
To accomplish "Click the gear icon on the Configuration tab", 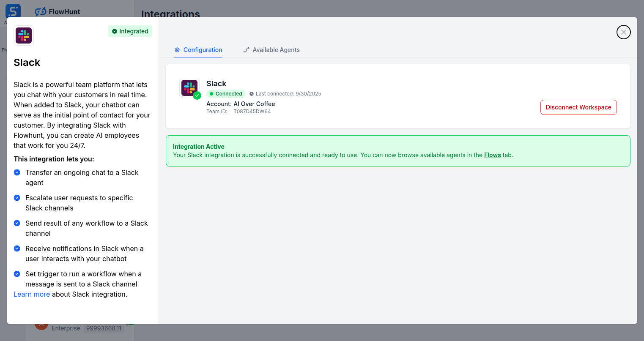I will point(177,50).
